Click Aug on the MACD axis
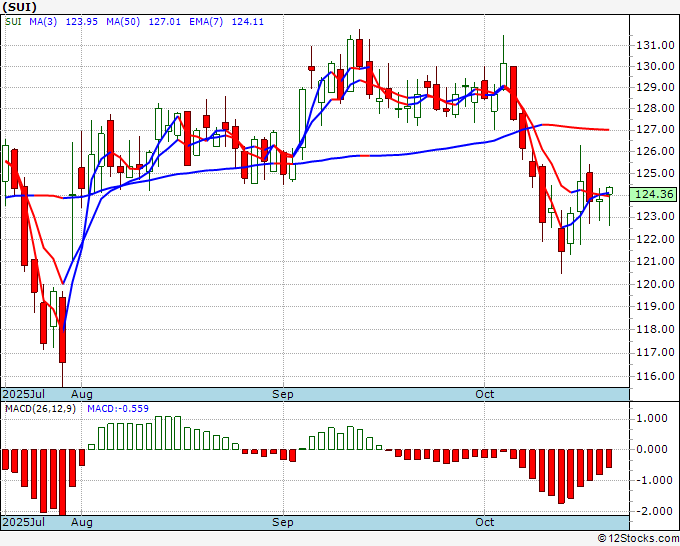This screenshot has height=546, width=680. pyautogui.click(x=82, y=522)
